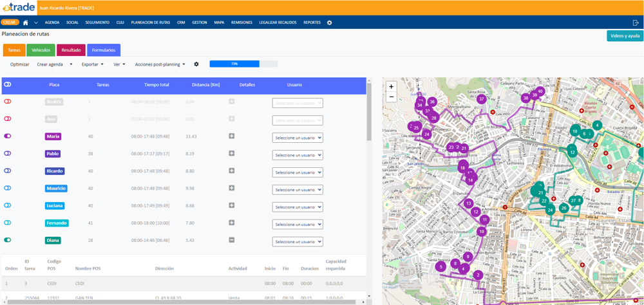The height and width of the screenshot is (305, 644).
Task: Open user select dropdown for Pablo
Action: pos(298,155)
